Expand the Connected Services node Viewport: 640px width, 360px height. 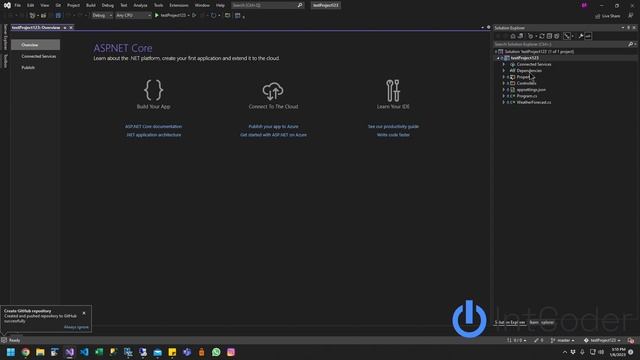[504, 64]
